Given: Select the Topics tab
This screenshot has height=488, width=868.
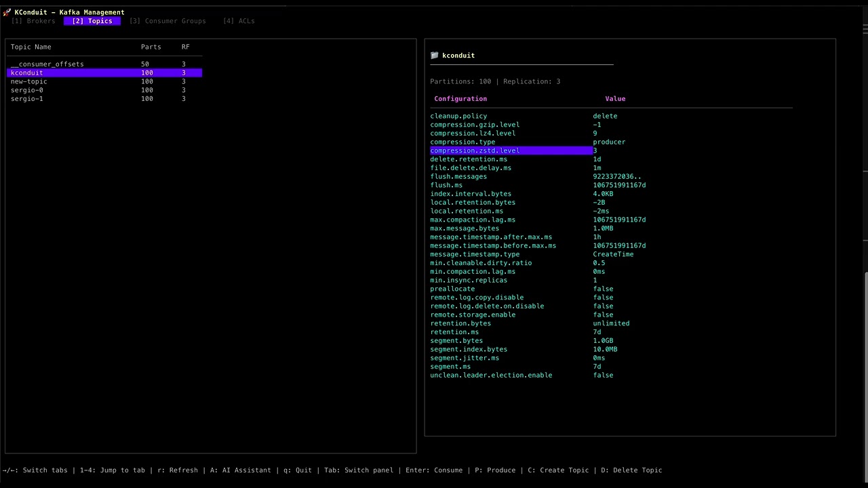Looking at the screenshot, I should 92,21.
